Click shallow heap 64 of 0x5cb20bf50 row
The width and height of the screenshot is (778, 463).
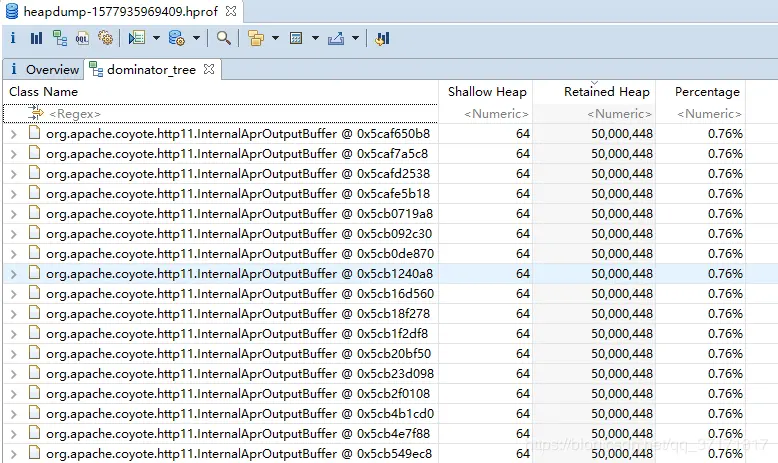click(x=523, y=354)
